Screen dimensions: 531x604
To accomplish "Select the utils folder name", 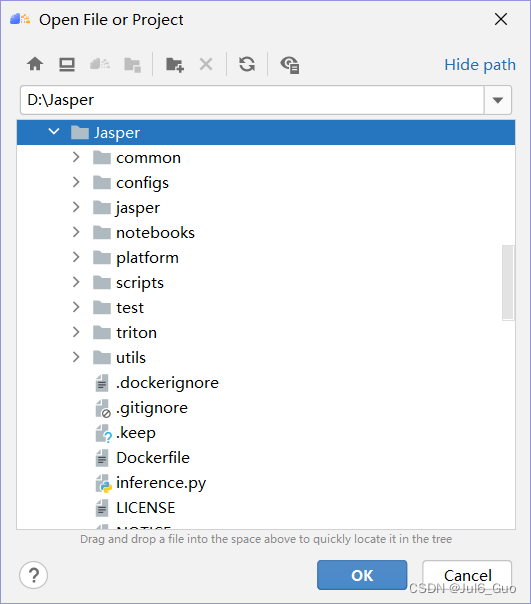I will pyautogui.click(x=131, y=358).
